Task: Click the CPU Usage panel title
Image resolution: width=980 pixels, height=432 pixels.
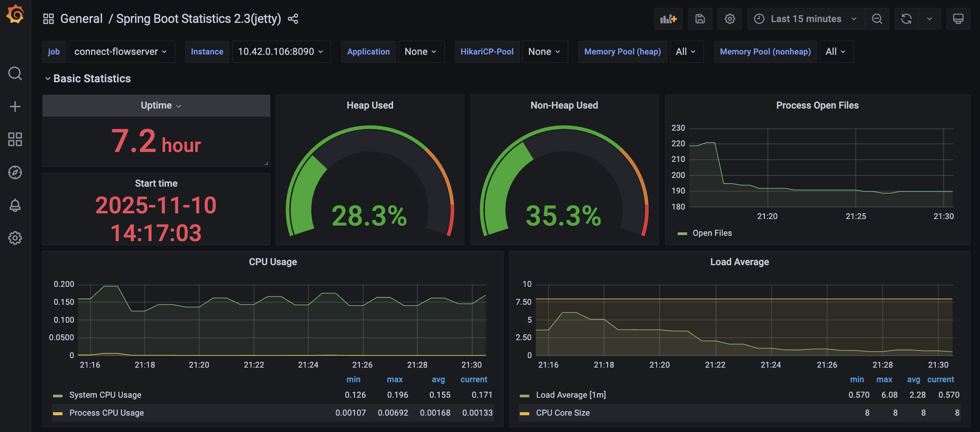Action: pos(273,262)
